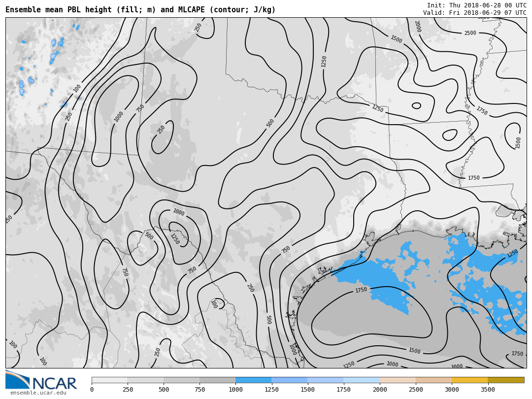Click the 1500 tick label on the colorbar
Image resolution: width=532 pixels, height=399 pixels.
point(307,390)
